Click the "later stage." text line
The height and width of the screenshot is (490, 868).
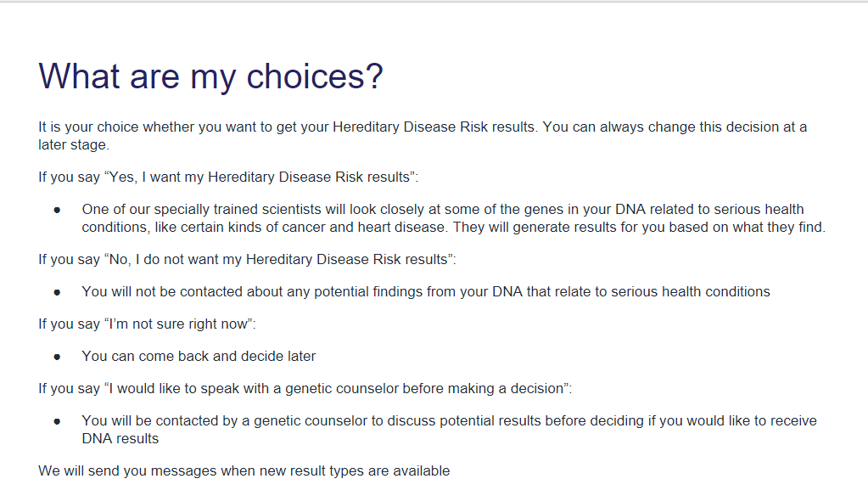coord(74,145)
